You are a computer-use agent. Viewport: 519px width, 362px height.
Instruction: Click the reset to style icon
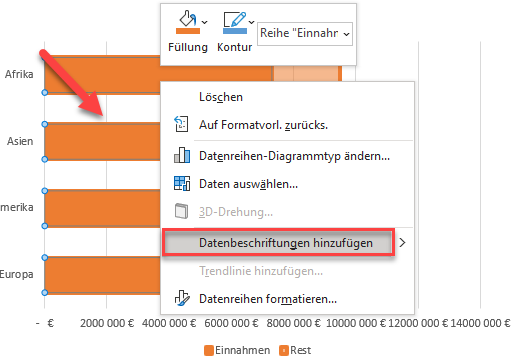click(x=181, y=124)
